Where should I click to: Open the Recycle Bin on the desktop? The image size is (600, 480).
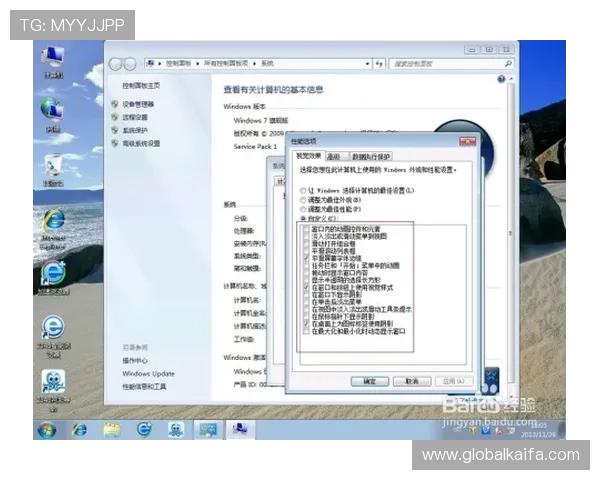53,166
